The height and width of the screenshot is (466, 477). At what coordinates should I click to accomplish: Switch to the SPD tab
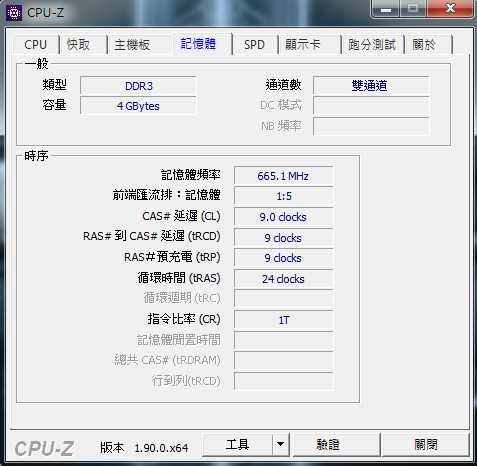point(254,45)
